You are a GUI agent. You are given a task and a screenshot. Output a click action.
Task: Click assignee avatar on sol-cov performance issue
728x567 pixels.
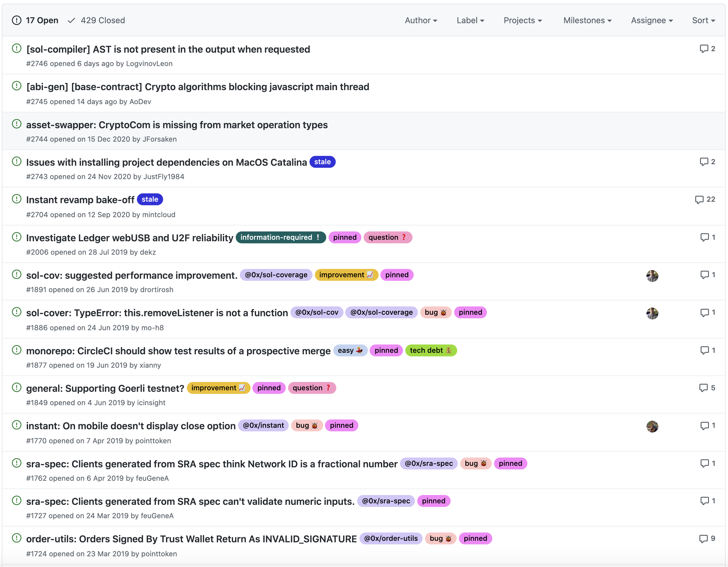(652, 276)
